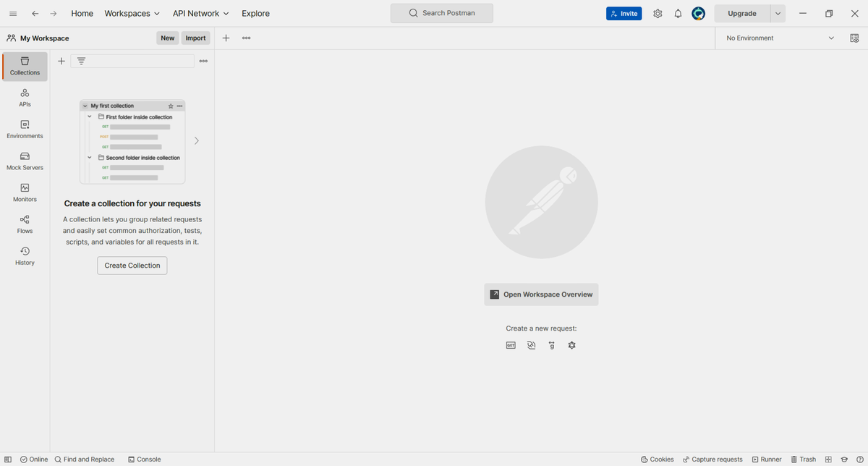
Task: Toggle the sidebar from status bar icon
Action: (x=8, y=459)
